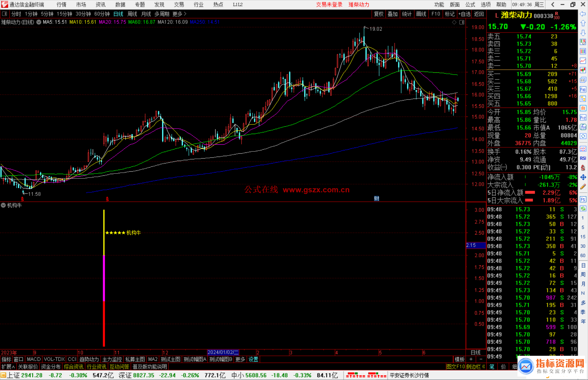Switch to 30-minute period in right sidebar
Viewport: 588px width, 380px height.
click(x=583, y=246)
